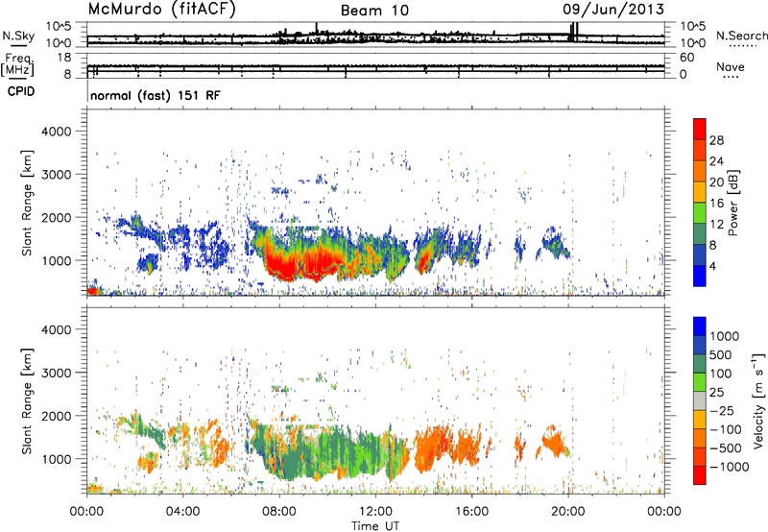Pick the blue power segment between 4 and 8
Image resolution: width=768 pixels, height=532 pixels.
[x=700, y=255]
